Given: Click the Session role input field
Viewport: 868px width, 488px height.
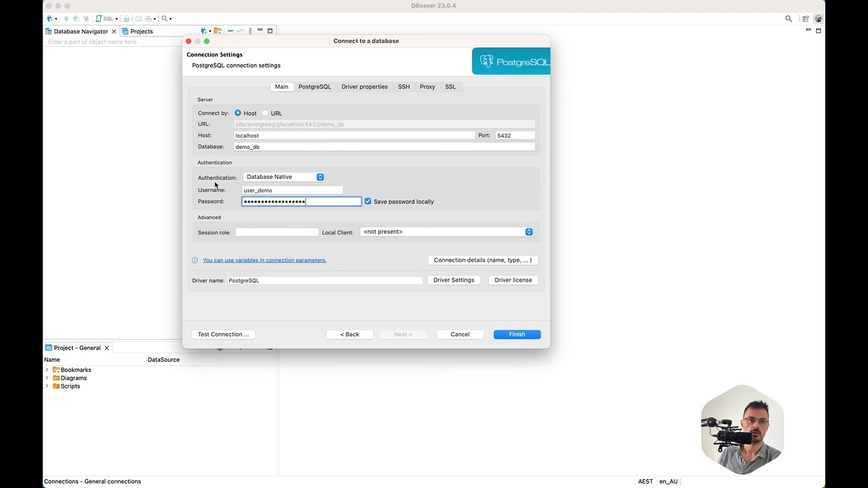Looking at the screenshot, I should 277,232.
